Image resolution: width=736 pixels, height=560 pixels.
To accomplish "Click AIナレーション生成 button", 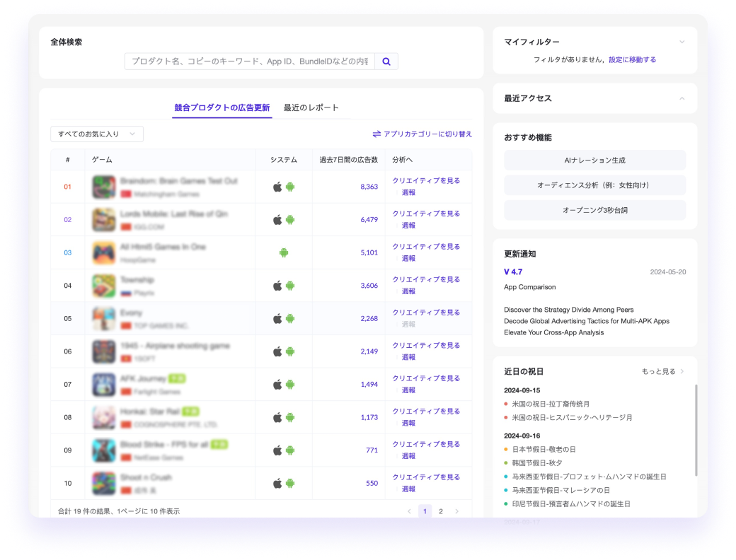I will [x=594, y=161].
